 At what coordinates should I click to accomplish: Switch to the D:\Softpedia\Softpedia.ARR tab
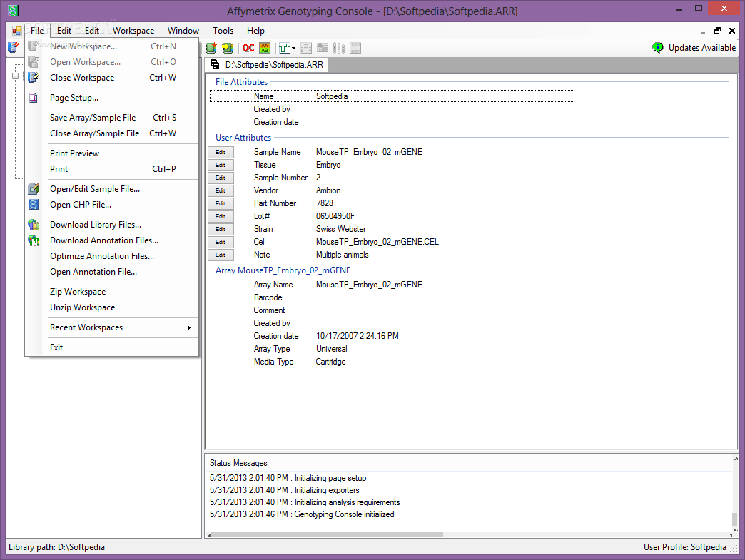(267, 65)
